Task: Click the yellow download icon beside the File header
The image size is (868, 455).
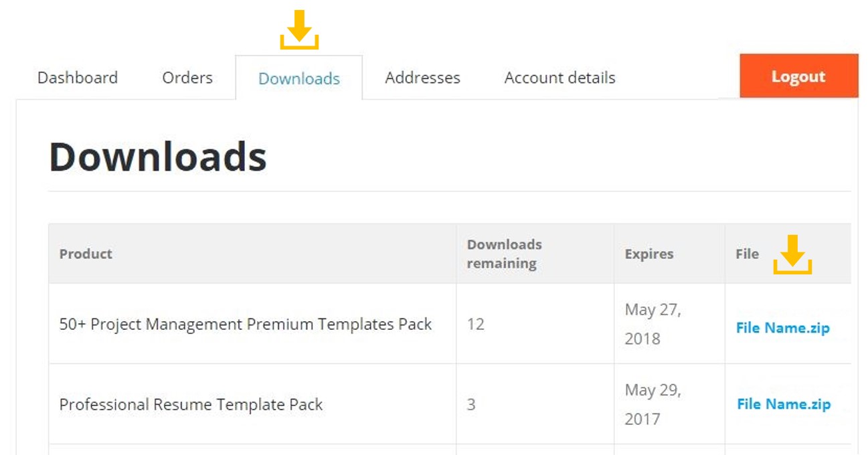Action: pyautogui.click(x=792, y=254)
